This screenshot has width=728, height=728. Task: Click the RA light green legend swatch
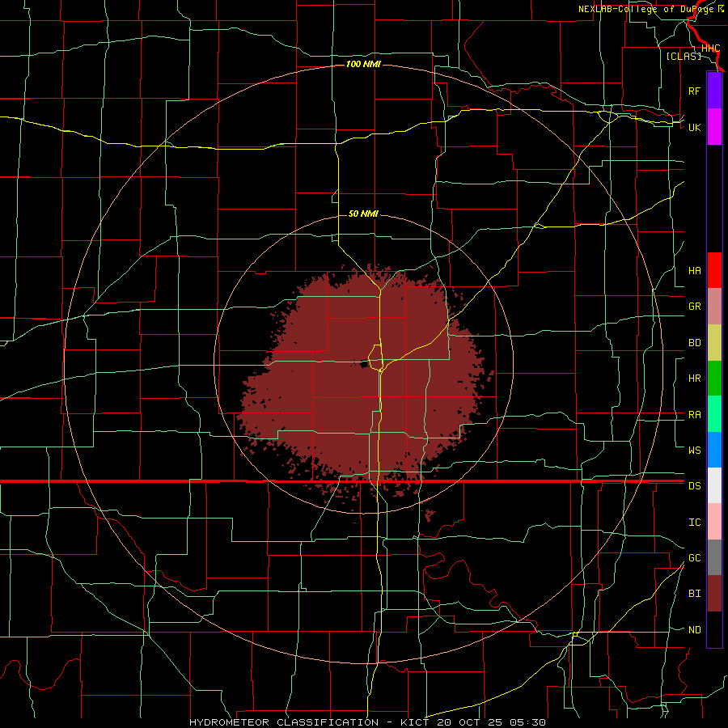(x=714, y=414)
